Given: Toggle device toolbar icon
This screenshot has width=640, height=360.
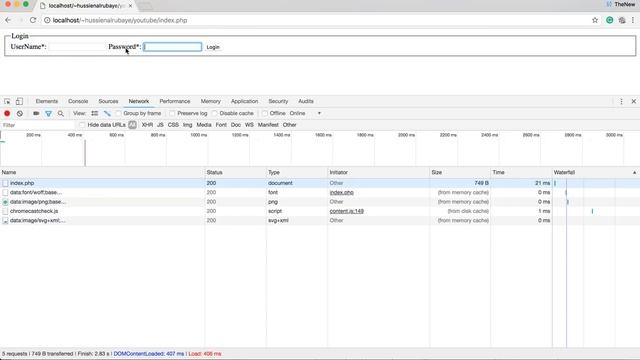Looking at the screenshot, I should (19, 101).
